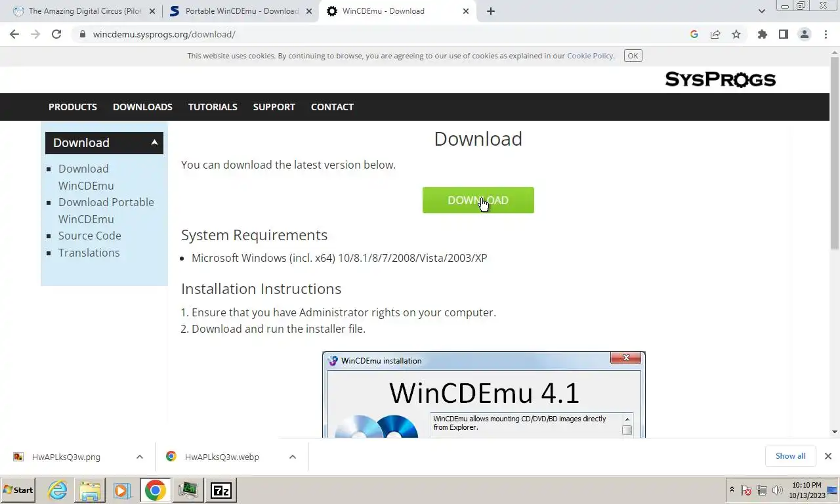Bookmark this page with the star icon

pyautogui.click(x=736, y=34)
